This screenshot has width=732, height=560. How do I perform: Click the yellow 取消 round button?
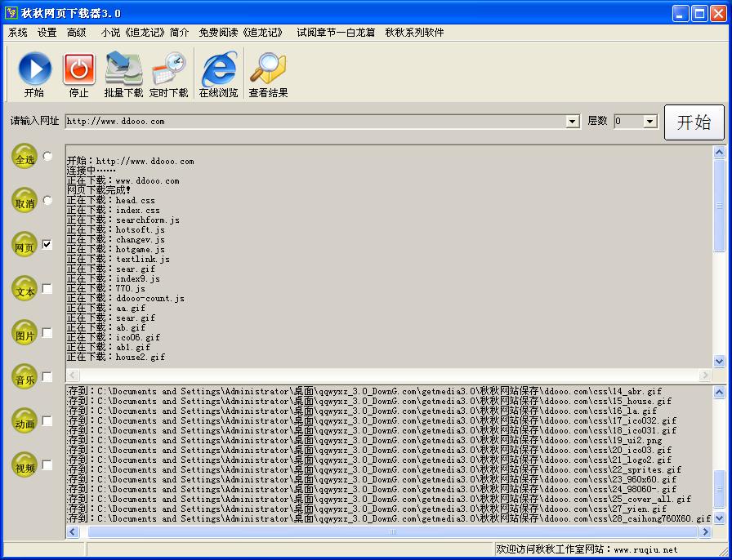[x=25, y=200]
